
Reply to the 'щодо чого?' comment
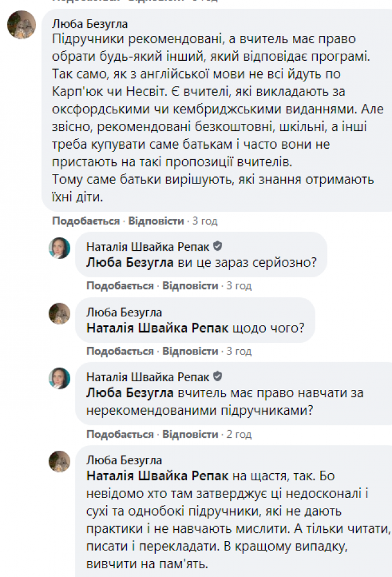[190, 351]
